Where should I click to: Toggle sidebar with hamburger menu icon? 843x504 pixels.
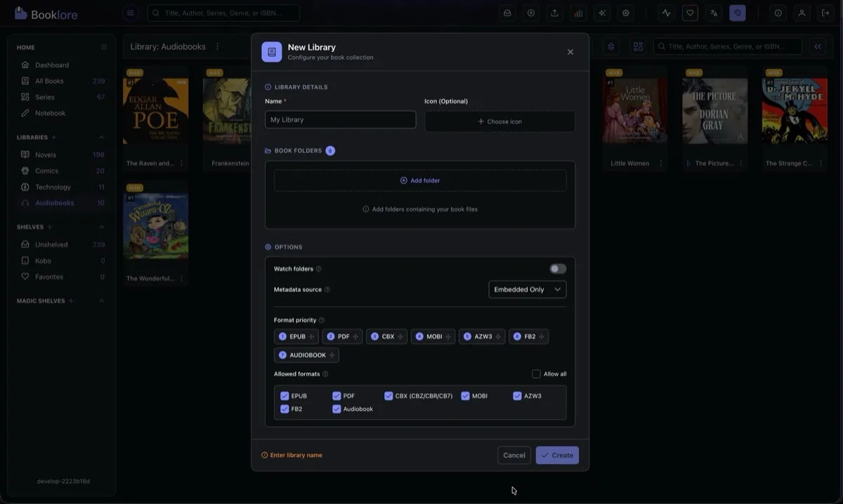coord(130,13)
